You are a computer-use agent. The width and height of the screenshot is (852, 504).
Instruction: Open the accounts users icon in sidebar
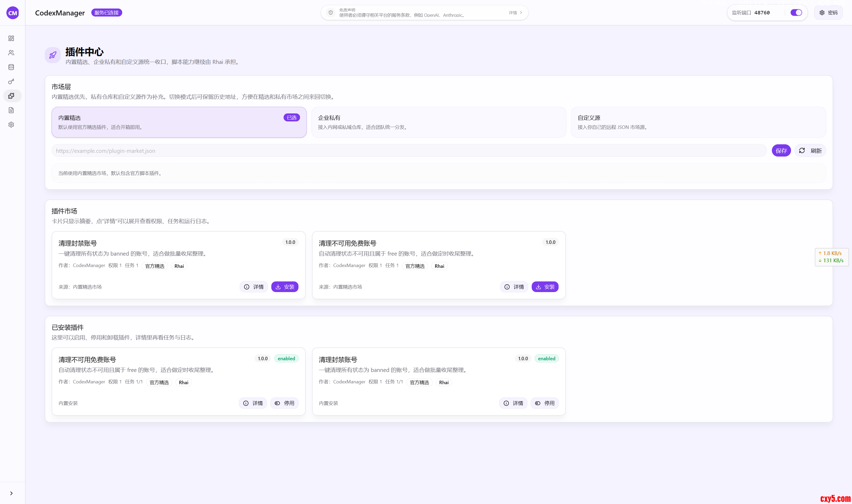click(x=11, y=53)
